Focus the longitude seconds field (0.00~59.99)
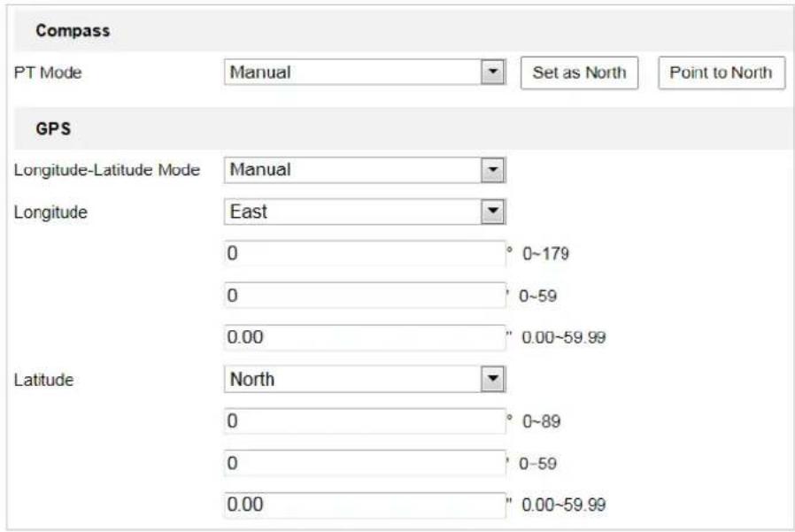 coord(365,337)
